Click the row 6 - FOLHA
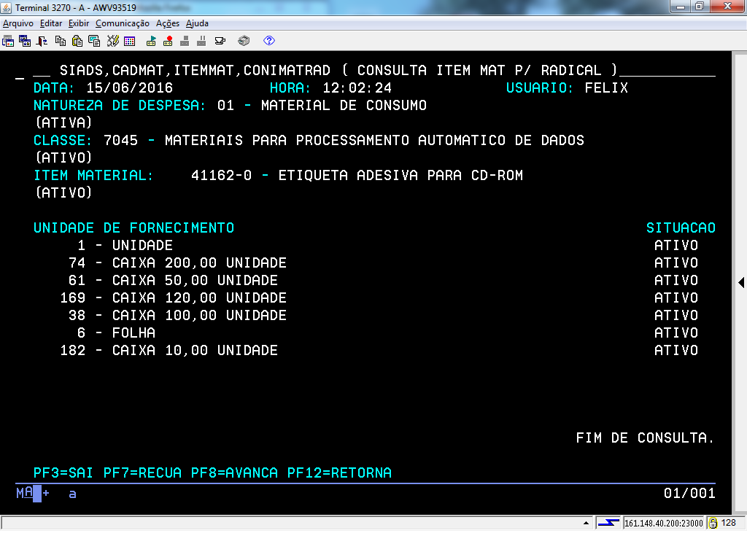Screen dimensions: 747x560 point(116,332)
